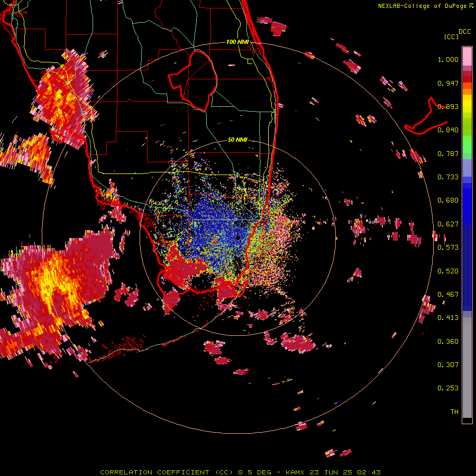Image resolution: width=476 pixels, height=476 pixels.
Task: Select the 0.520 color scale value
Action: [448, 271]
